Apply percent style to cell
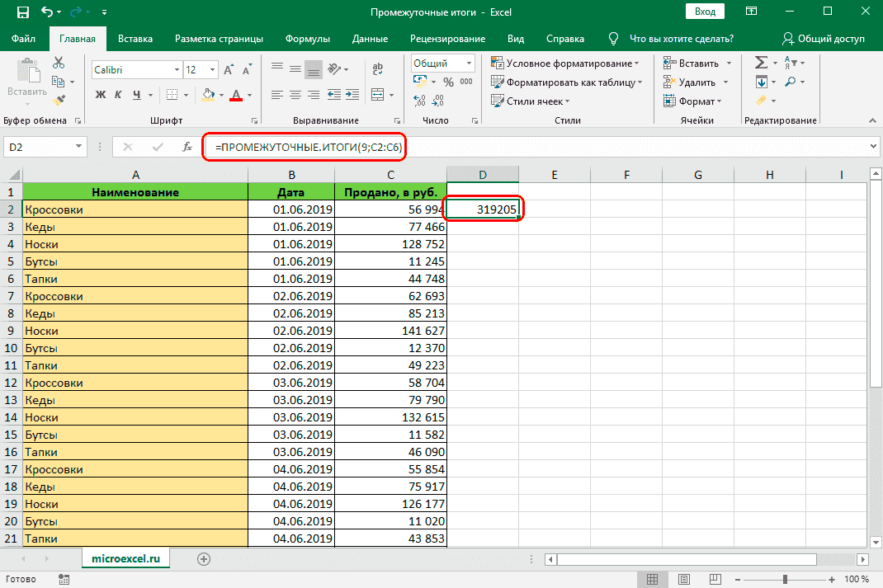 point(448,82)
